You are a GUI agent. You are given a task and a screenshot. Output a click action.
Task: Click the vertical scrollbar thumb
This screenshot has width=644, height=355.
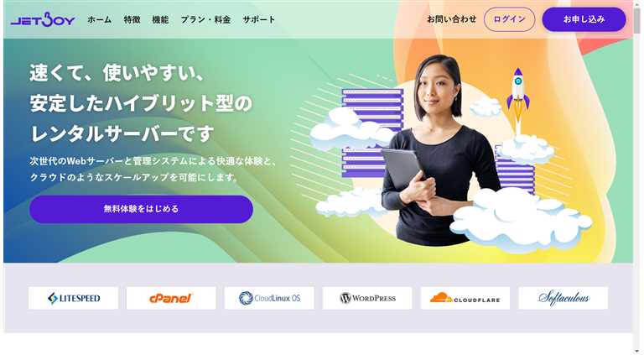637,20
